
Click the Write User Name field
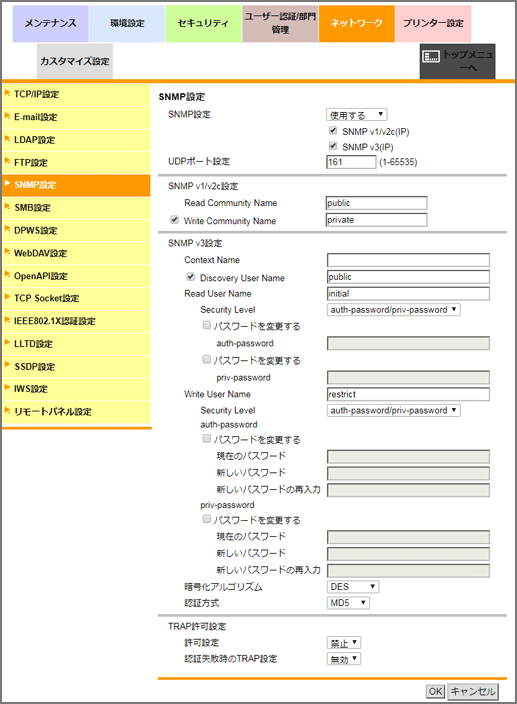coord(408,394)
